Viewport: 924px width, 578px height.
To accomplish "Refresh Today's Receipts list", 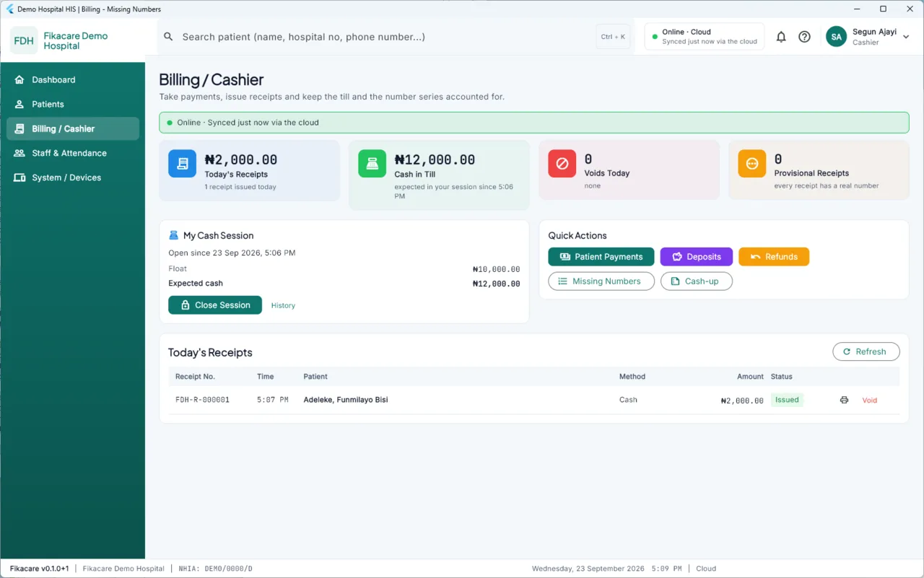I will click(866, 352).
